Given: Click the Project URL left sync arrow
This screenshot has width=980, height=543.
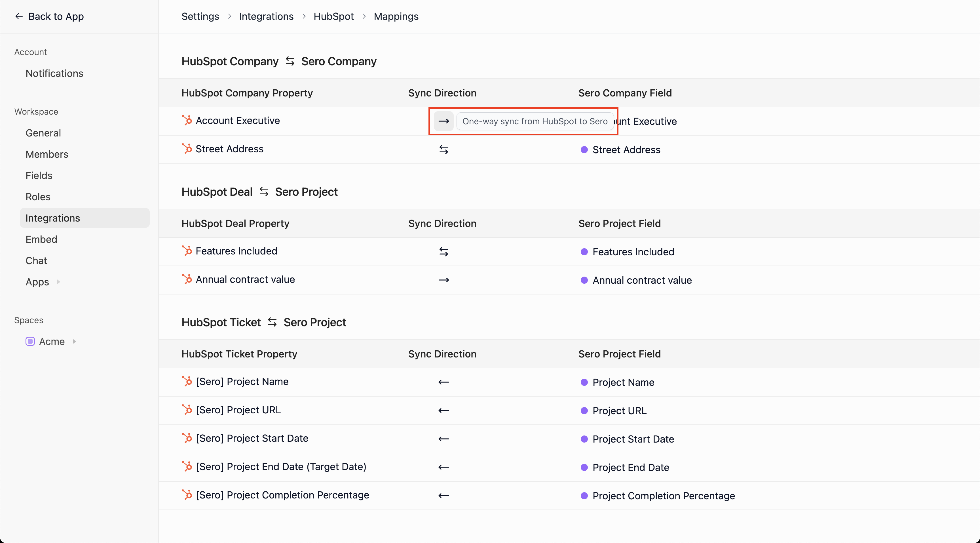Looking at the screenshot, I should tap(443, 411).
